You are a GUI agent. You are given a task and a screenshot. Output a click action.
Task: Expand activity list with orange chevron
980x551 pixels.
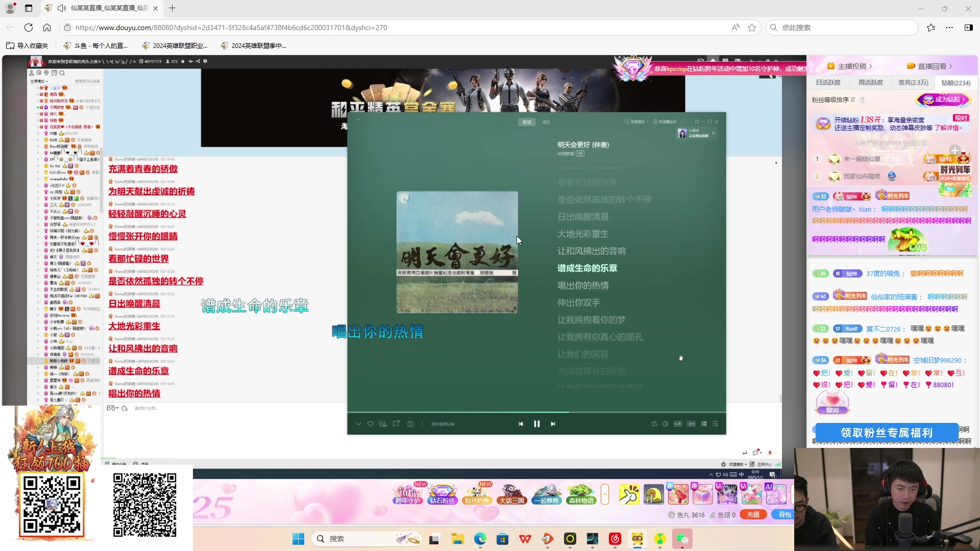click(x=605, y=494)
